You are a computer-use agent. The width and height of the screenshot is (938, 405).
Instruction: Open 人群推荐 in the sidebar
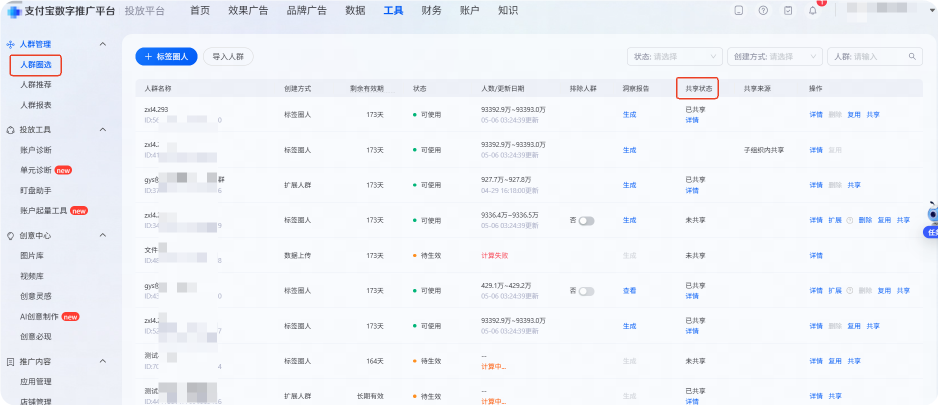pyautogui.click(x=36, y=85)
